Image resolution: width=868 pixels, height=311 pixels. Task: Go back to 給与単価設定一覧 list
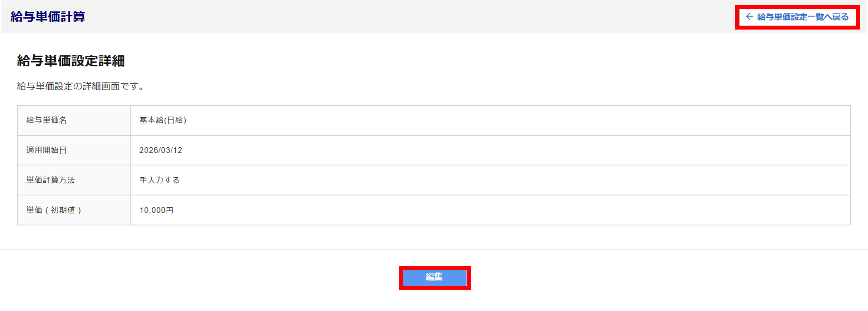click(x=802, y=17)
